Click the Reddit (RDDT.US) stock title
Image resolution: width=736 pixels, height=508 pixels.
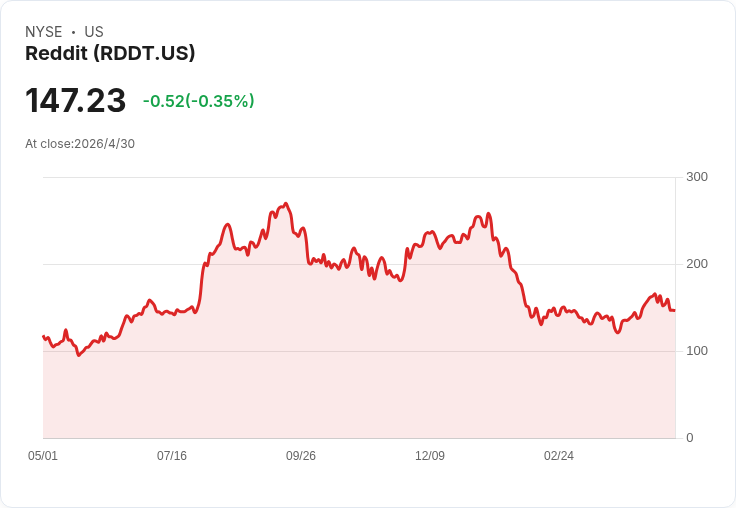click(110, 53)
